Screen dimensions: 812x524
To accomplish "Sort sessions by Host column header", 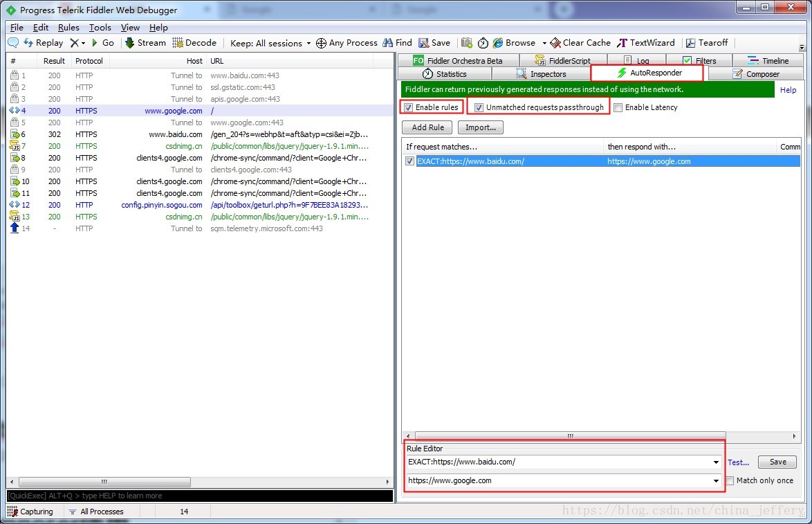I will tap(158, 61).
